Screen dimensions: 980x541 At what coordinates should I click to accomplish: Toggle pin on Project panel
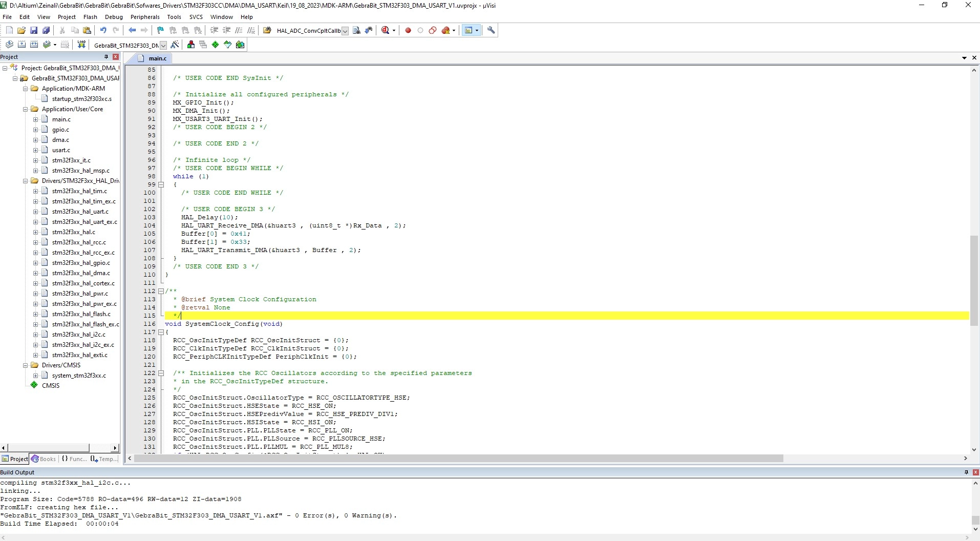pyautogui.click(x=106, y=57)
